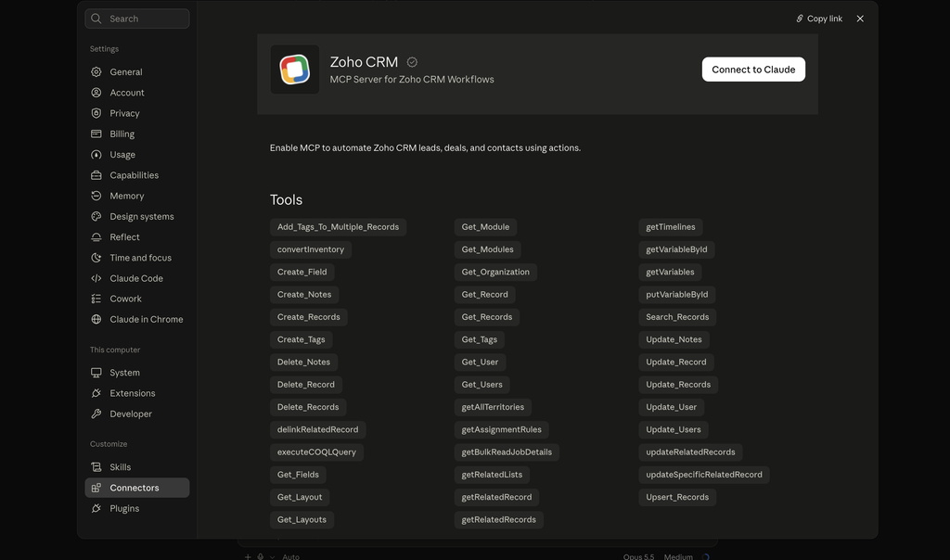Click the Copy link text

824,19
